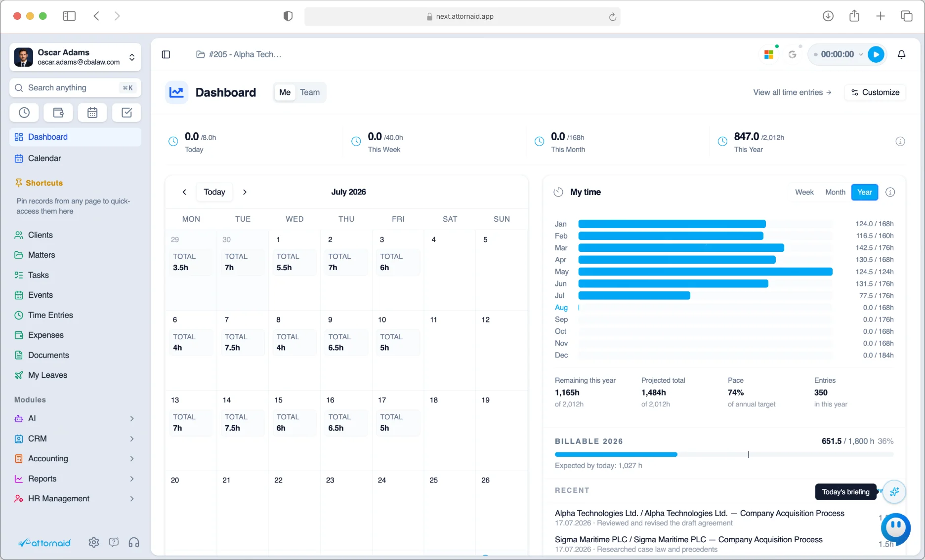Click the Billable 2026 progress bar
925x560 pixels.
[x=724, y=454]
